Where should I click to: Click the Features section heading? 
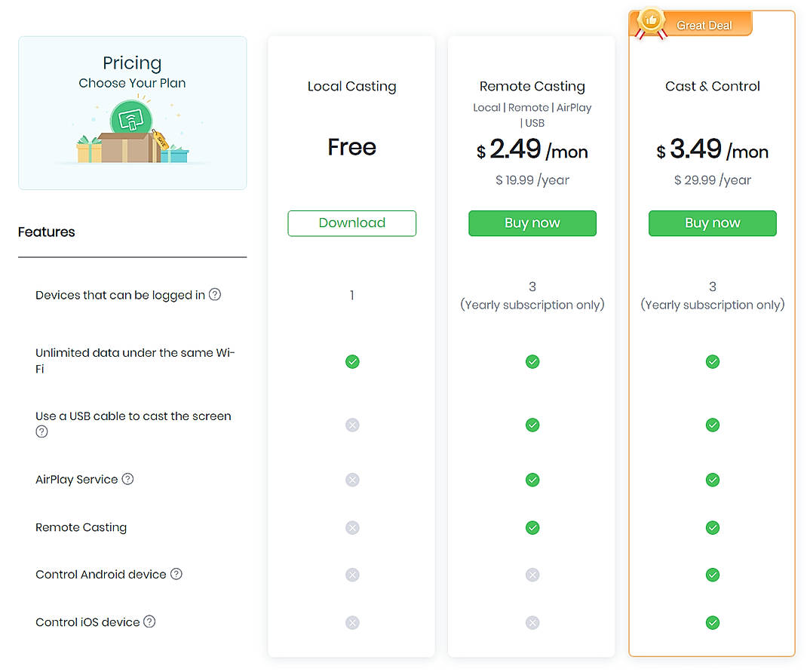pos(46,232)
